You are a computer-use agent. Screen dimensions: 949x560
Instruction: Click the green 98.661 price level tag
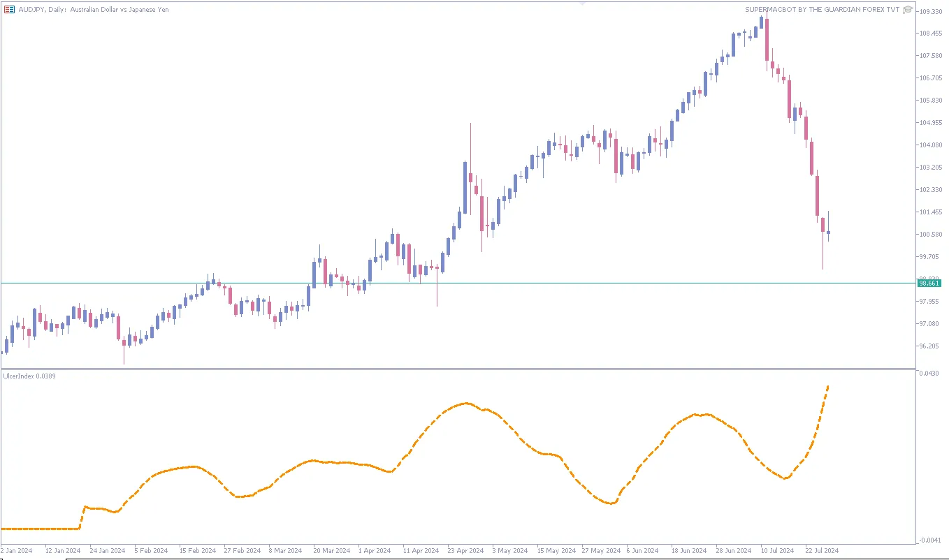click(x=930, y=283)
